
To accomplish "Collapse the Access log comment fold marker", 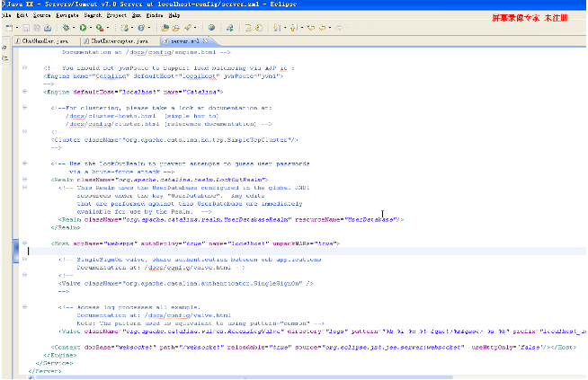I will coord(25,306).
